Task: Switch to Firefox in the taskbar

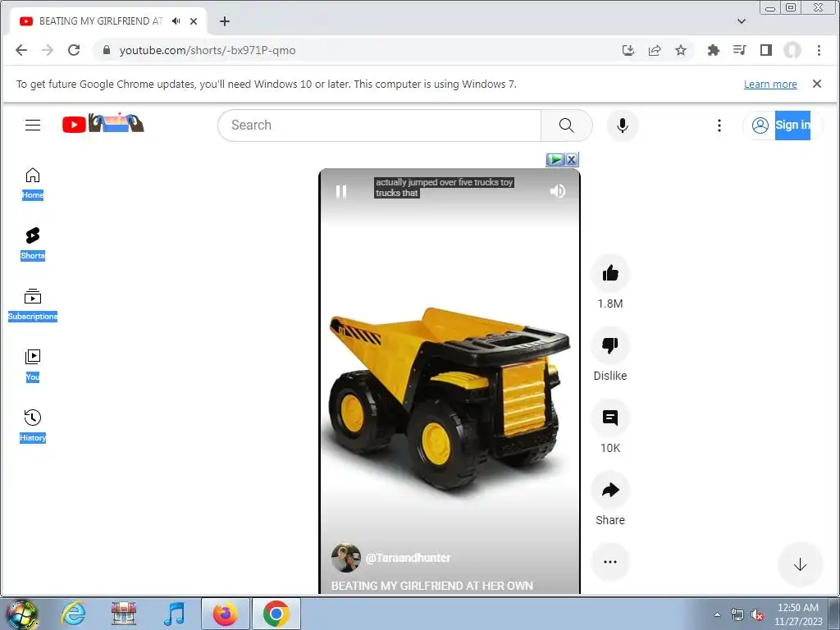Action: (226, 614)
